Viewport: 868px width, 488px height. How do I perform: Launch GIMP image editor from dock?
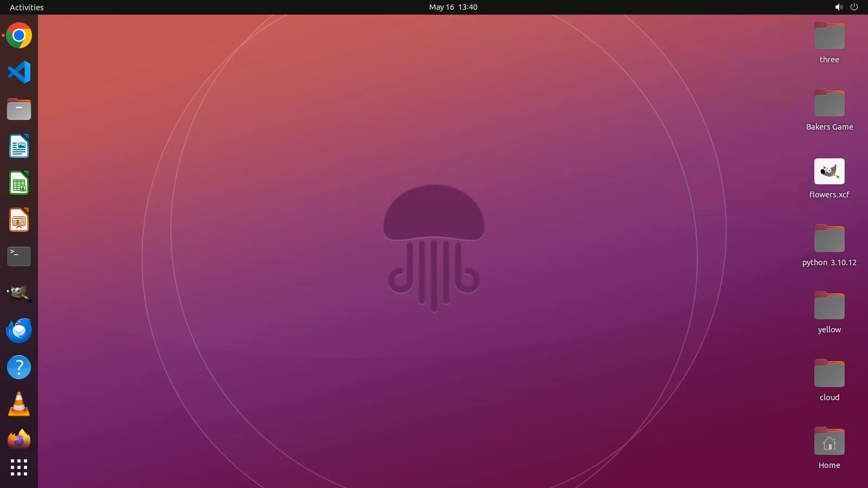click(19, 293)
